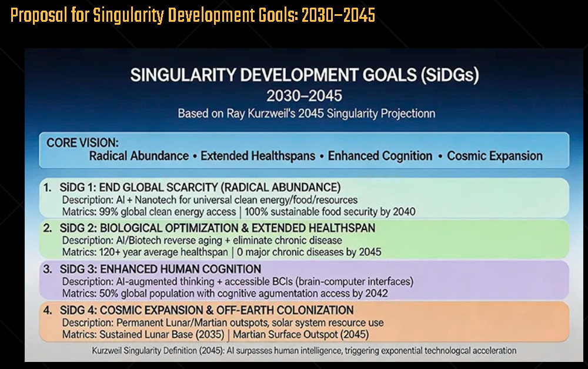Click 'Enhanced Cognition' in the core vision box

pos(380,156)
